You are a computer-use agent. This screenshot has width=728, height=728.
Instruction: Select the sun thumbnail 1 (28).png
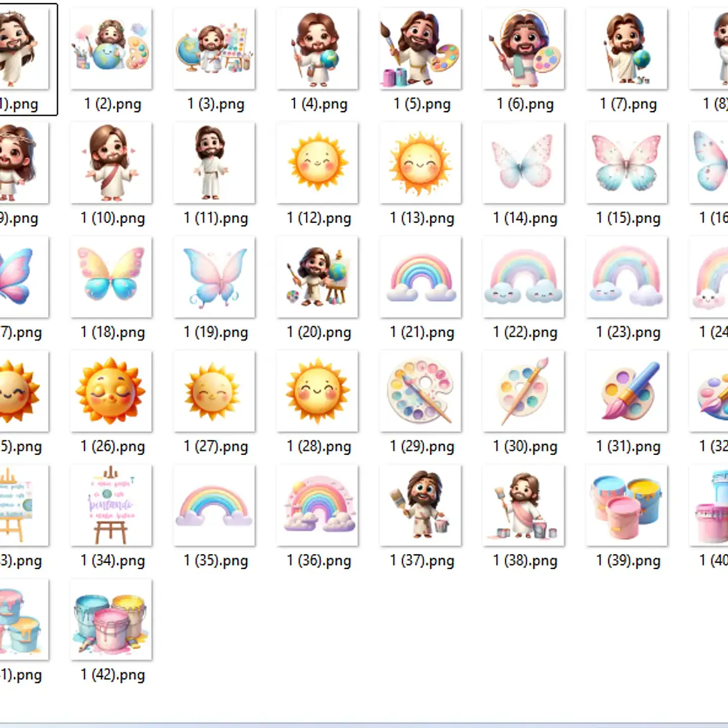coord(317,391)
